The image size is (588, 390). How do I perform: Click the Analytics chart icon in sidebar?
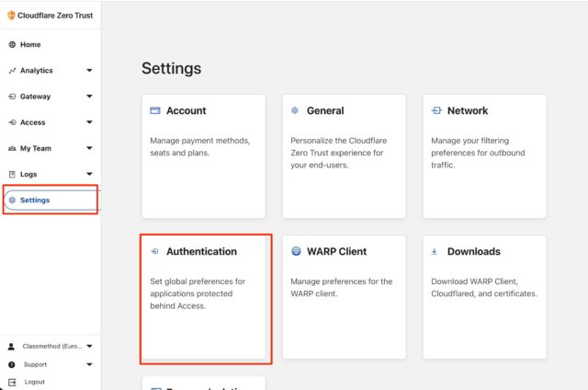coord(12,71)
